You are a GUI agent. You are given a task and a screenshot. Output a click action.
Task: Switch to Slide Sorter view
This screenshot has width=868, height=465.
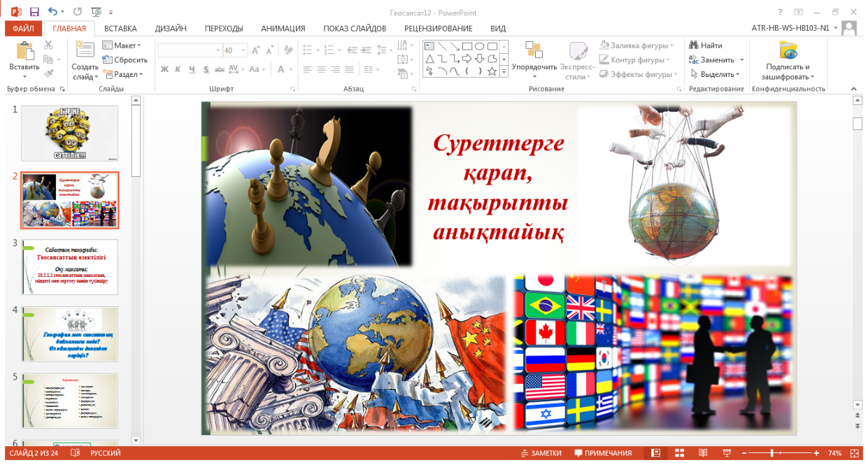[679, 453]
